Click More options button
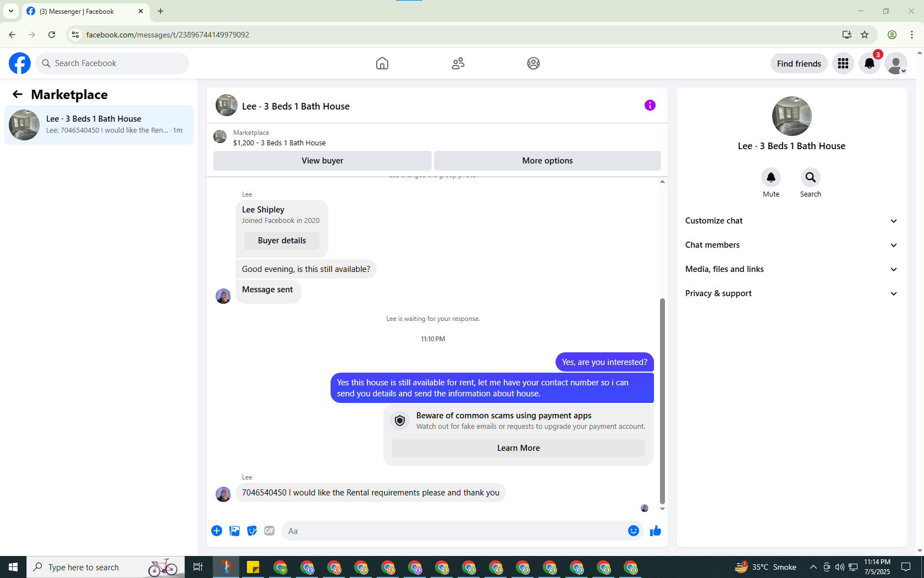The image size is (924, 578). (547, 161)
